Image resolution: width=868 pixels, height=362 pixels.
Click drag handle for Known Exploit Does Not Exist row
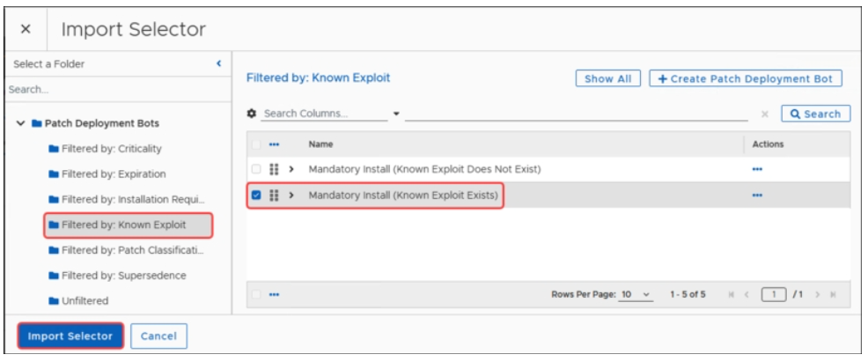tap(274, 168)
